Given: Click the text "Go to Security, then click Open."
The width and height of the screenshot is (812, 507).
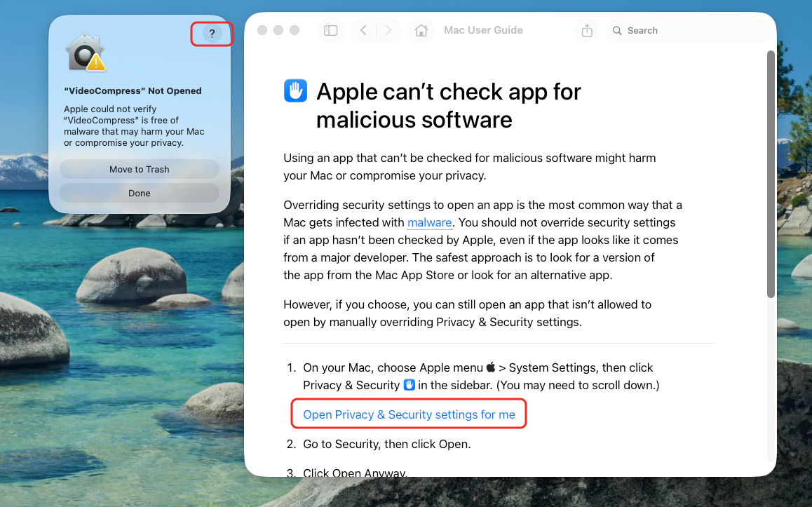Looking at the screenshot, I should point(387,445).
